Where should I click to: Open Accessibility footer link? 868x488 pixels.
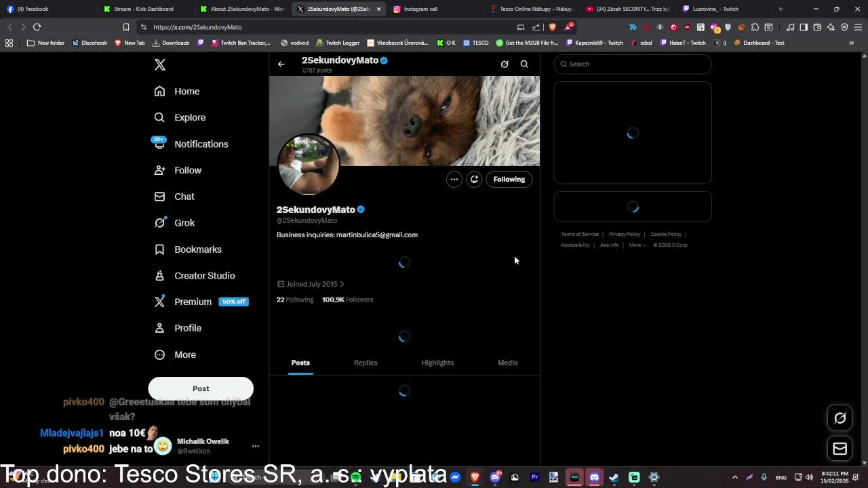[575, 245]
